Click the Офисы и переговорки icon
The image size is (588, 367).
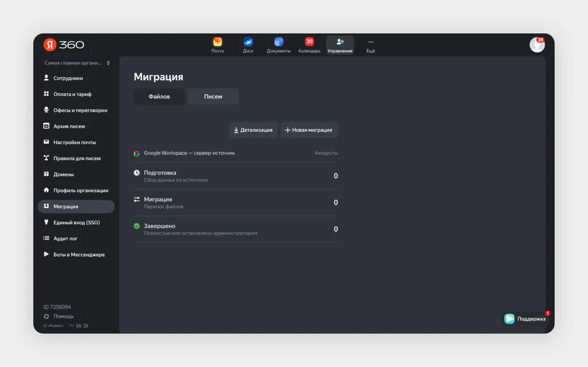pyautogui.click(x=46, y=110)
